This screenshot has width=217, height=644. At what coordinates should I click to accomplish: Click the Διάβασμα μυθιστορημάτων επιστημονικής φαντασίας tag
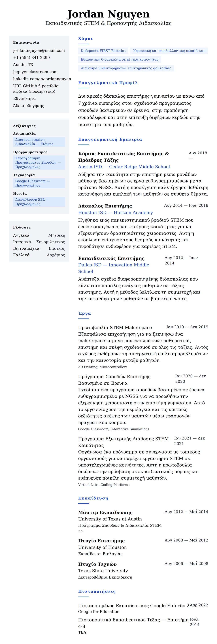[126, 68]
